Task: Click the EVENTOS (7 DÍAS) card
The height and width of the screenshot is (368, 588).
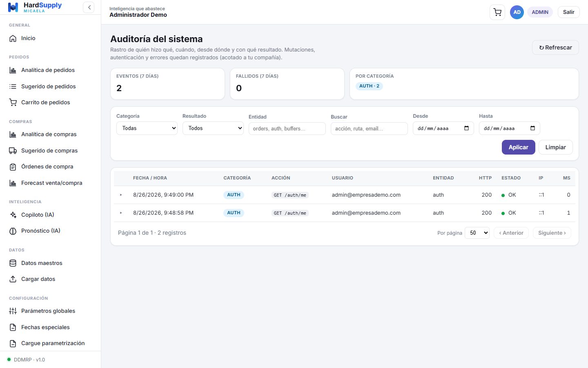Action: pyautogui.click(x=167, y=84)
